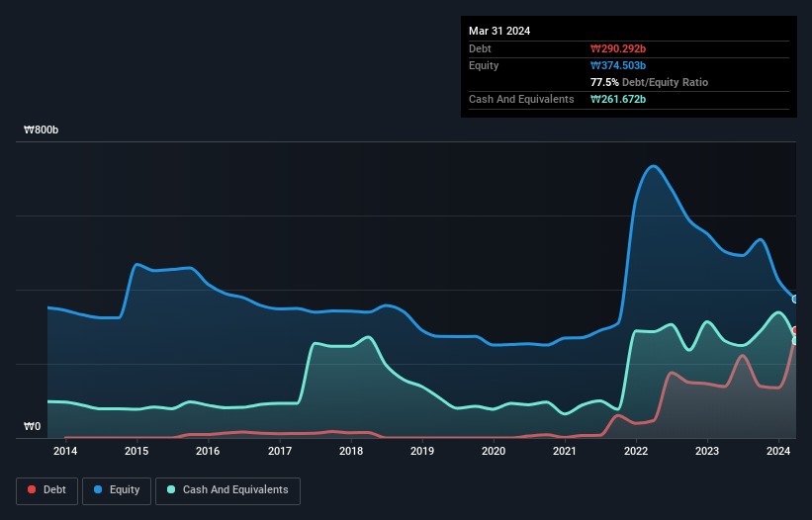Click the 2017 x-axis label
The width and height of the screenshot is (812, 520).
(280, 451)
